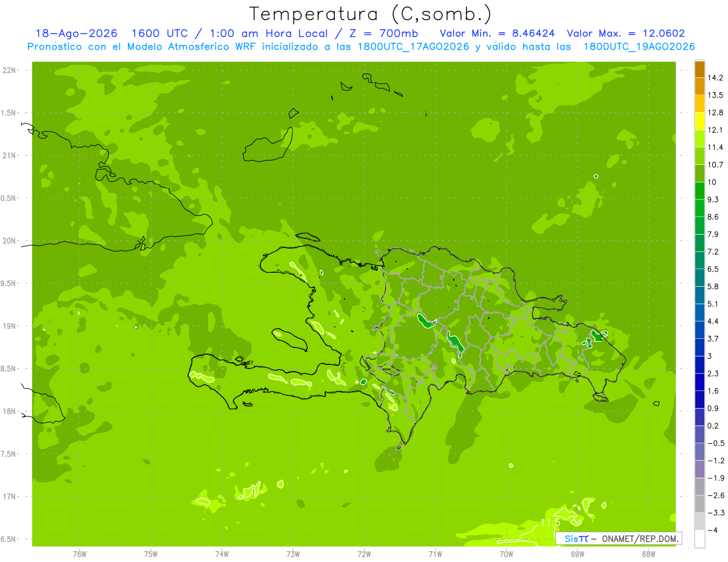Click the '-4' legend value
This screenshot has height=562, width=728.
712,530
